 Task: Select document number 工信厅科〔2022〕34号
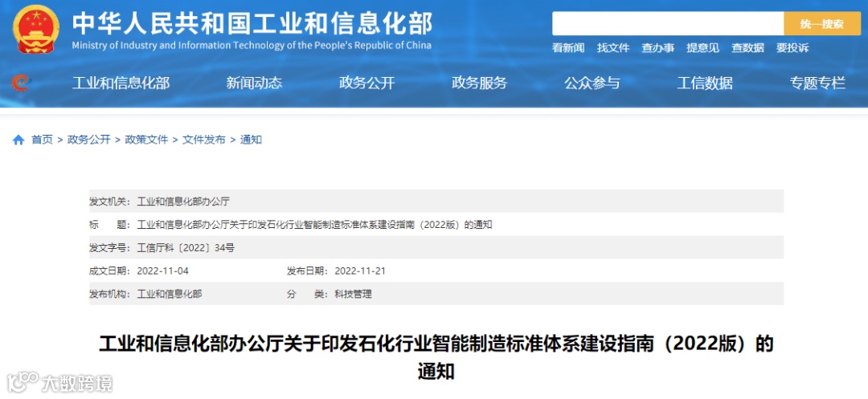(186, 247)
